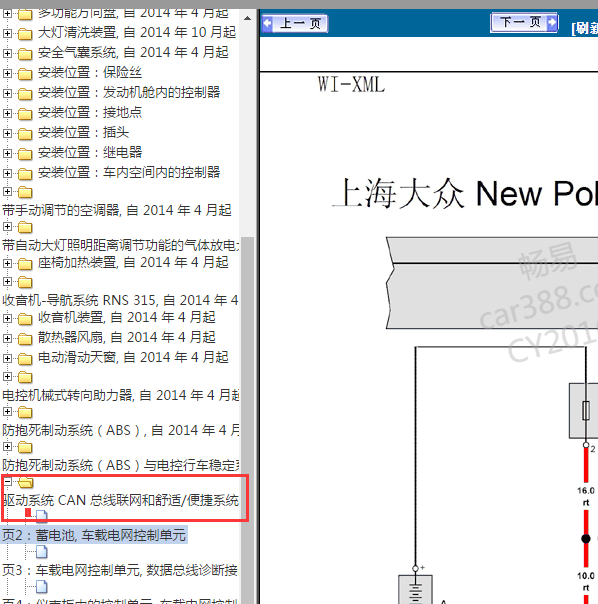598x604 pixels.
Task: Select 收音机装置, 自 2014 年 4 月起
Action: [126, 317]
